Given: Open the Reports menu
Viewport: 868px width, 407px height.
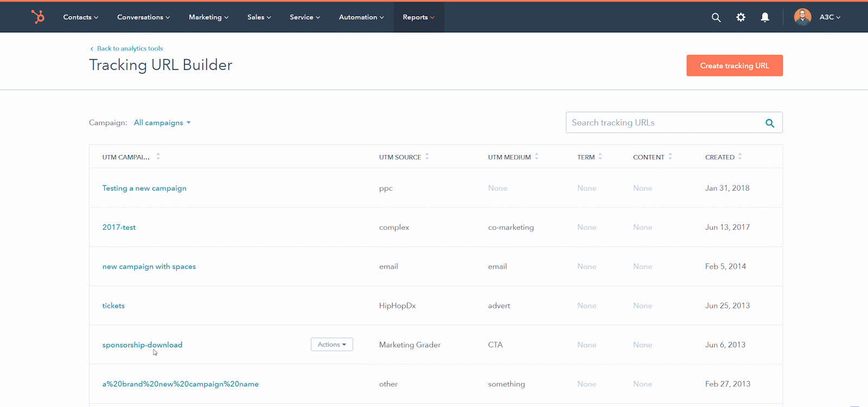Looking at the screenshot, I should point(418,17).
